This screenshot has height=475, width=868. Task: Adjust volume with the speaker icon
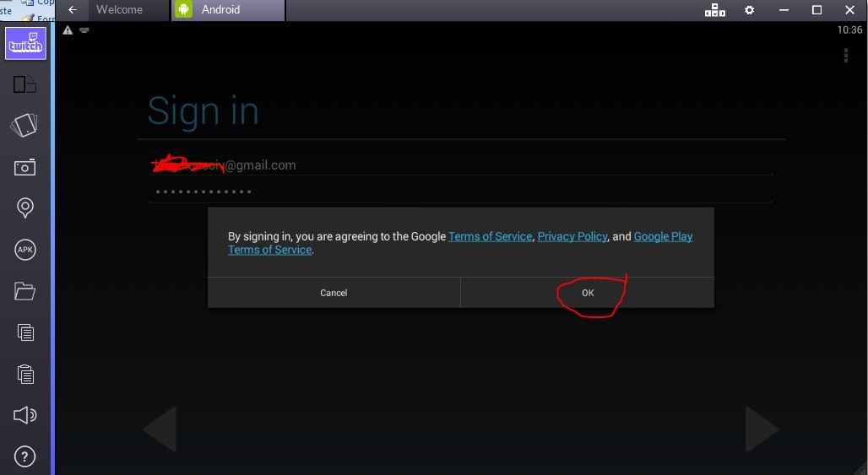25,415
